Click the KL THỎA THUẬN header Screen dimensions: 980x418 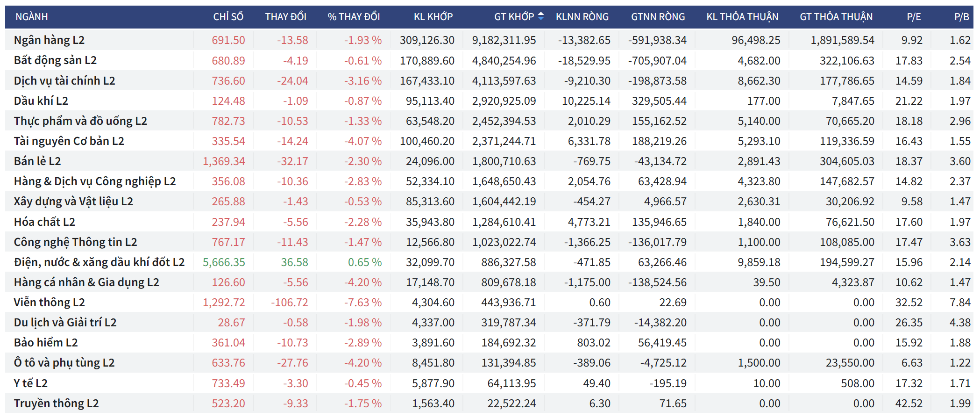[x=742, y=17]
